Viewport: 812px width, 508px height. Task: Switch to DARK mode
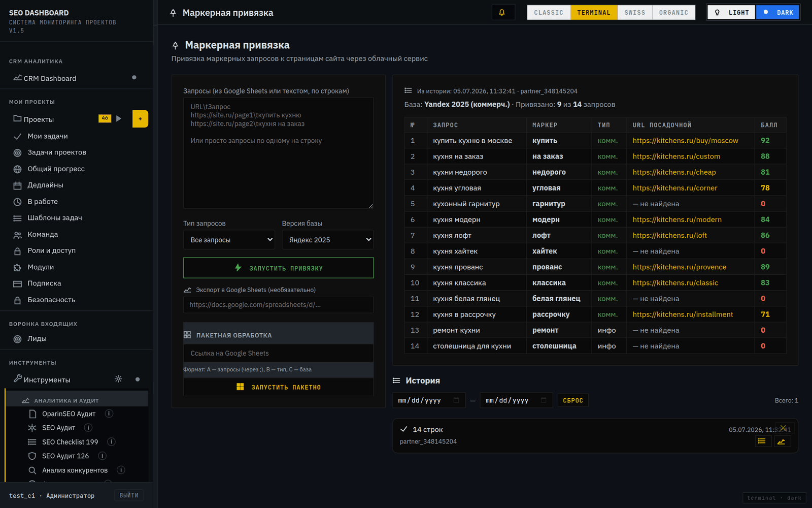coord(777,13)
